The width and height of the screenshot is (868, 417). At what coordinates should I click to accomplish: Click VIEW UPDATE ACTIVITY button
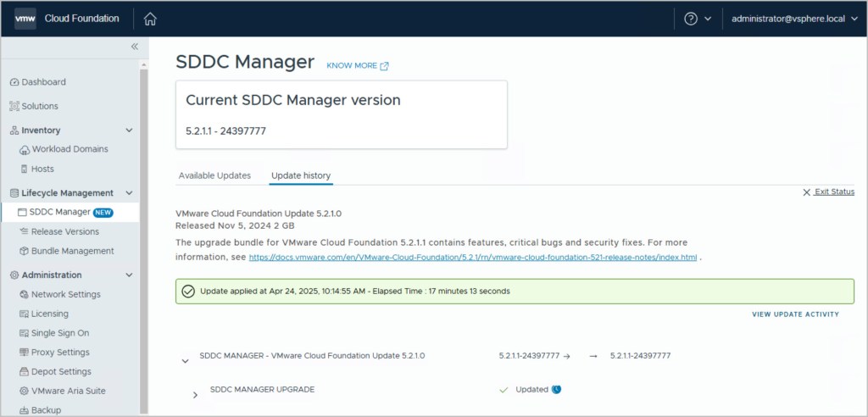pyautogui.click(x=795, y=314)
